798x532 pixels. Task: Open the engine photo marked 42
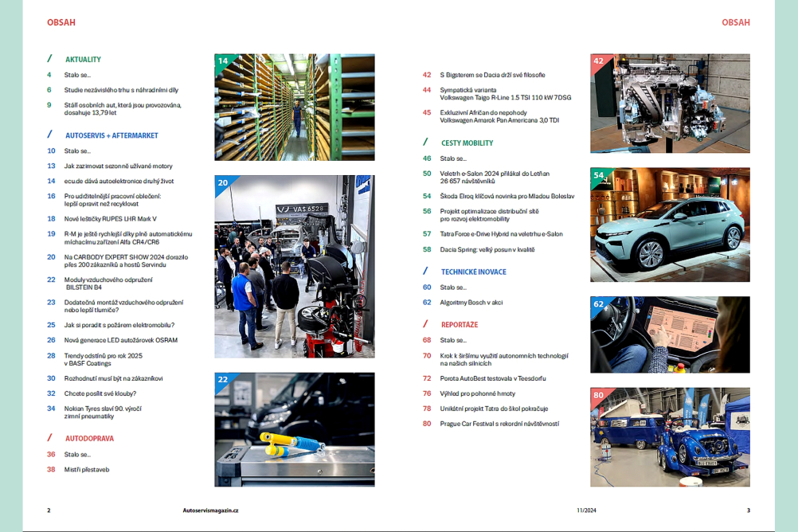pos(671,104)
